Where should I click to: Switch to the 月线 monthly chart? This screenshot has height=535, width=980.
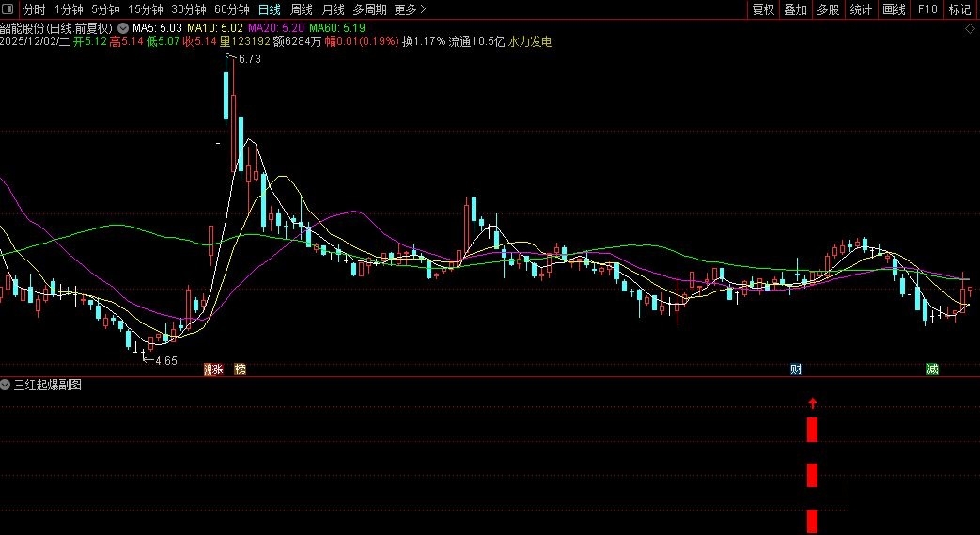[x=334, y=9]
